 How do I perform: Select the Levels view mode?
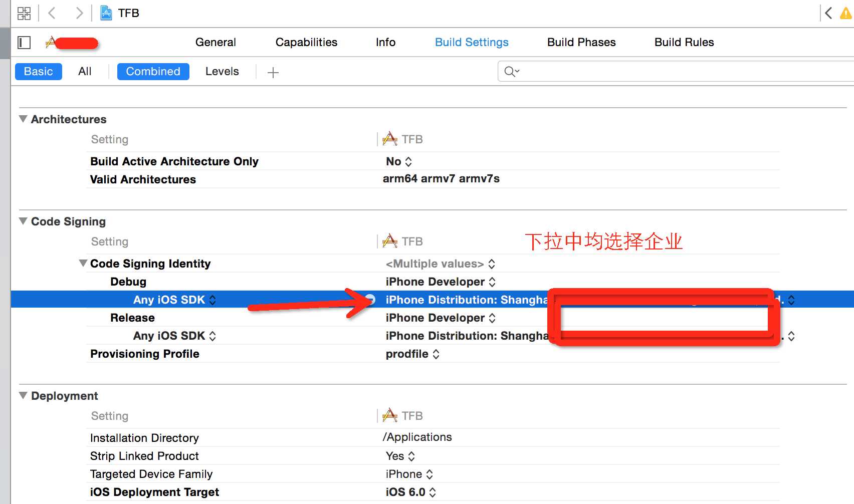pyautogui.click(x=222, y=72)
